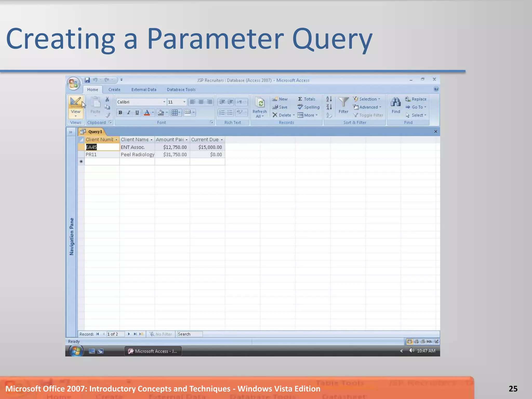Switch to SQL View in status bar
This screenshot has width=532, height=399.
(429, 342)
